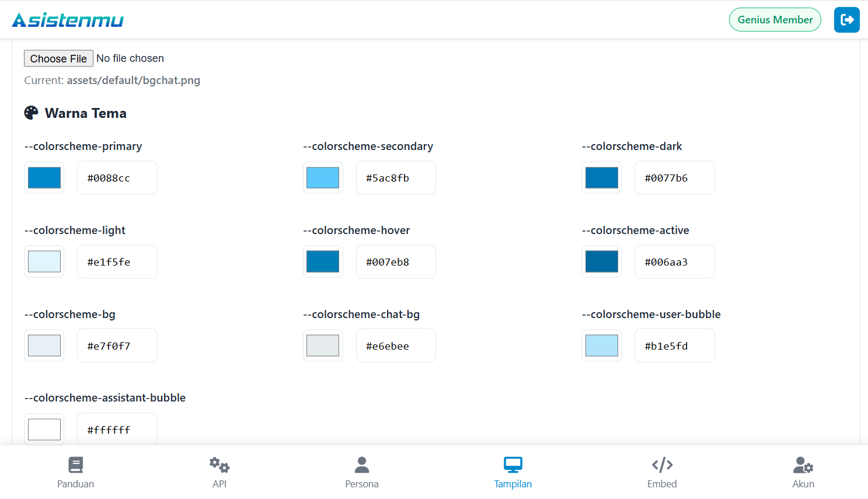
Task: Click the assistant-bubble #ffffff hex field
Action: point(117,429)
